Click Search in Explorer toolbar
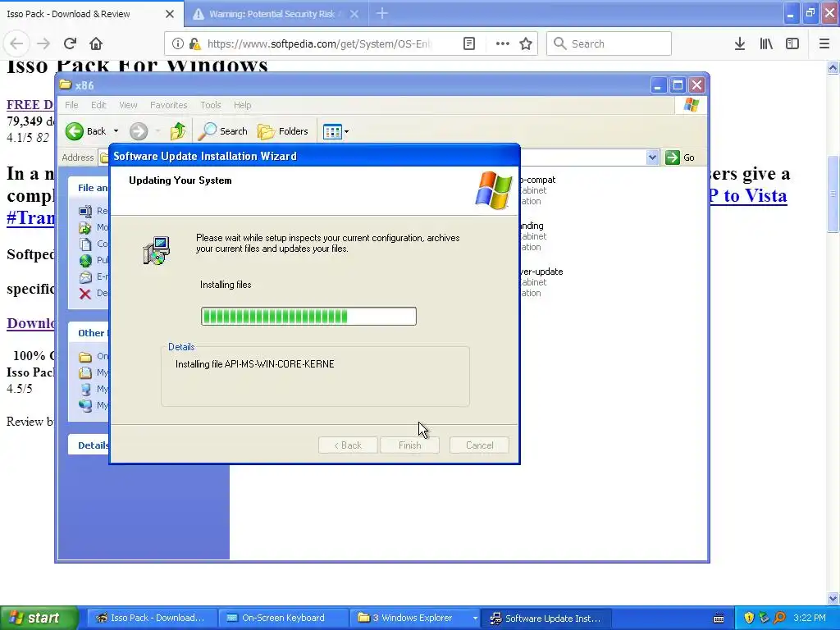This screenshot has height=630, width=840. coord(222,131)
